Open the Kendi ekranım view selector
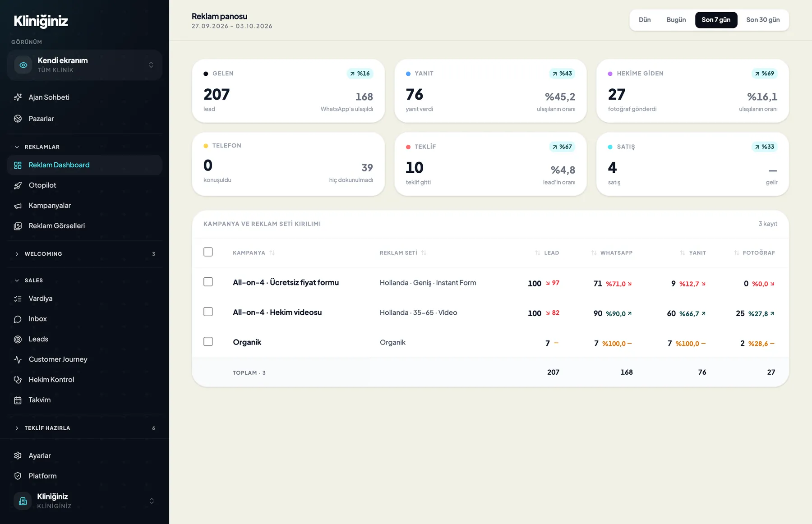Screen dimensions: 812x524 point(84,65)
